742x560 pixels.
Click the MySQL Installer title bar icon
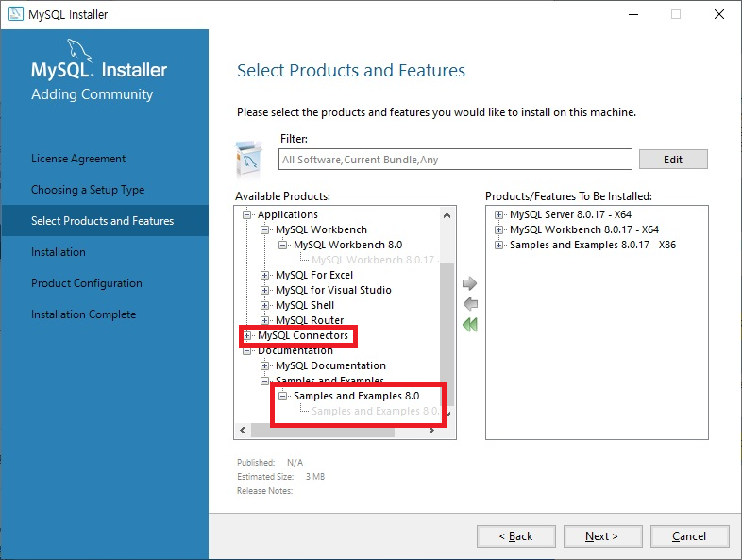[x=16, y=14]
